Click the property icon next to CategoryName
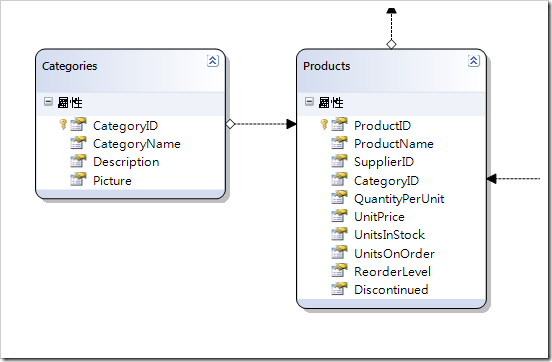The width and height of the screenshot is (552, 362). [78, 143]
